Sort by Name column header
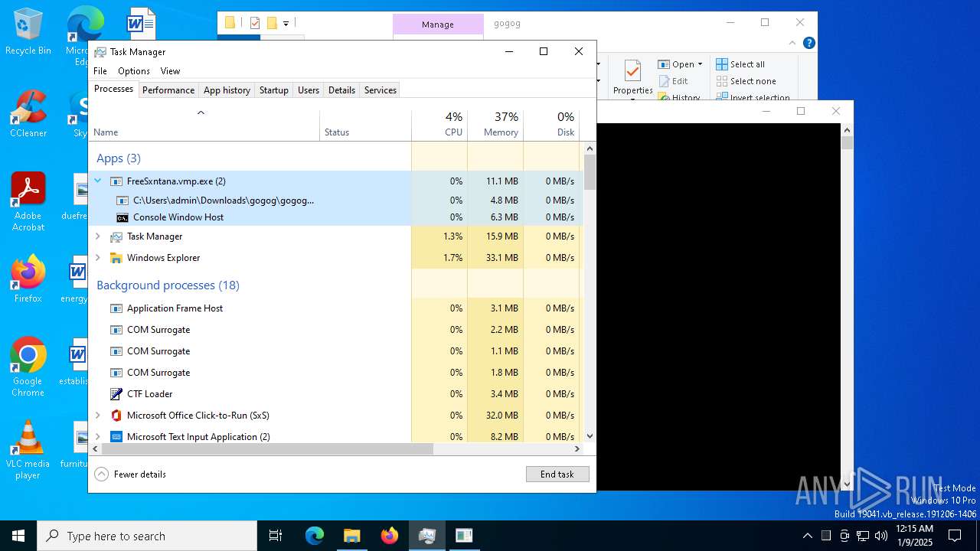Viewport: 980px width, 551px height. tap(204, 125)
